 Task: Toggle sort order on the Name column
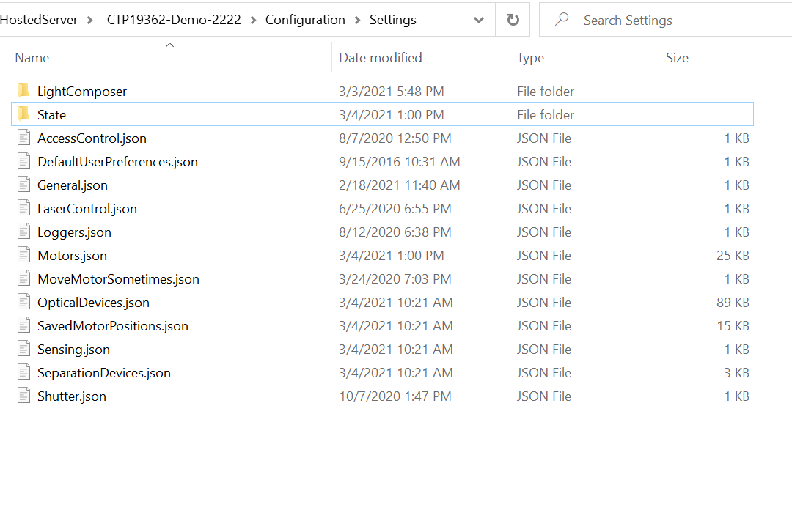click(x=32, y=57)
